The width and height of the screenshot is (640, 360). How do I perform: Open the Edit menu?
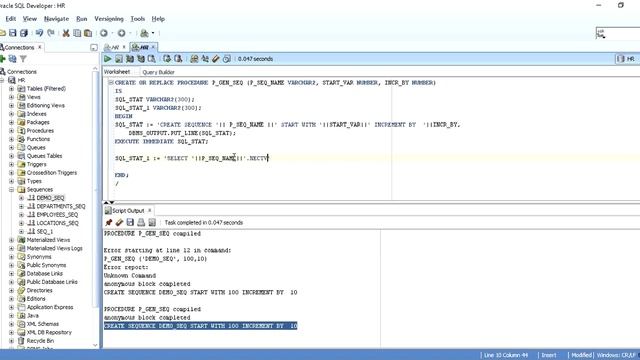[11, 19]
